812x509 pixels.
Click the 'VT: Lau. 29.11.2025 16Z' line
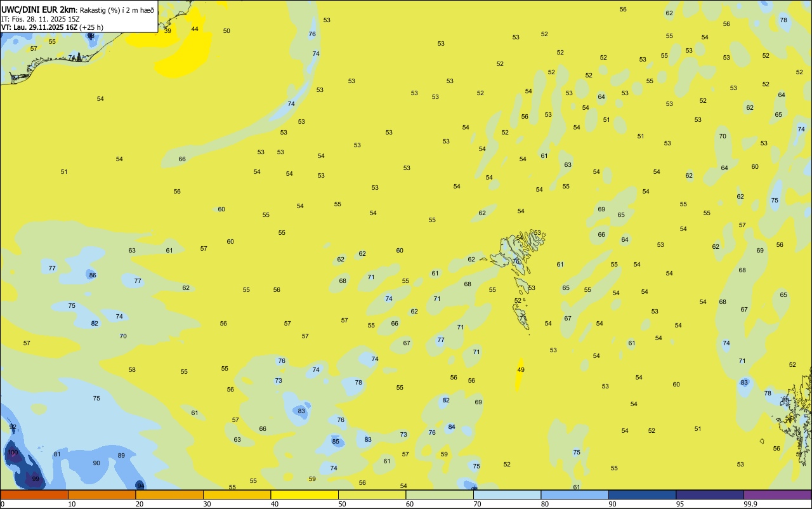(x=39, y=27)
